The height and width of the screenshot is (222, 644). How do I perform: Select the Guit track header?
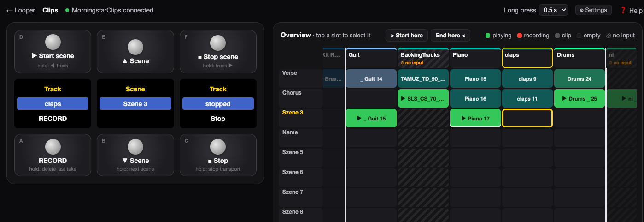(371, 58)
